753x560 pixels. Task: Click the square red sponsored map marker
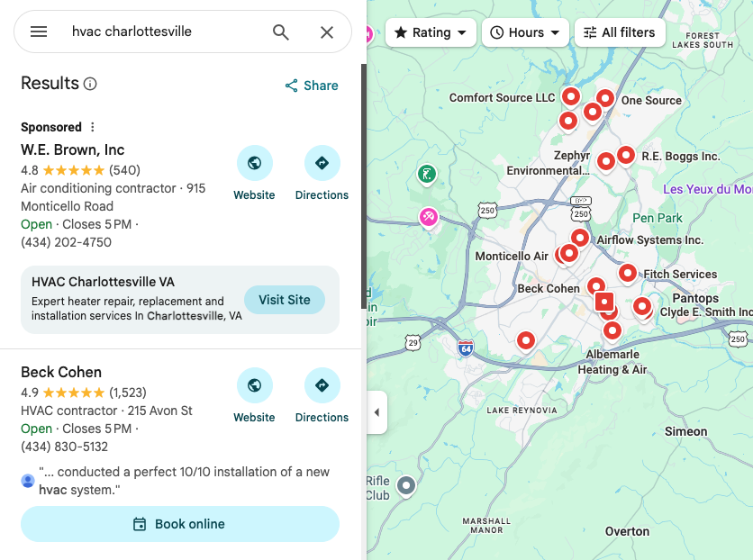(x=604, y=303)
